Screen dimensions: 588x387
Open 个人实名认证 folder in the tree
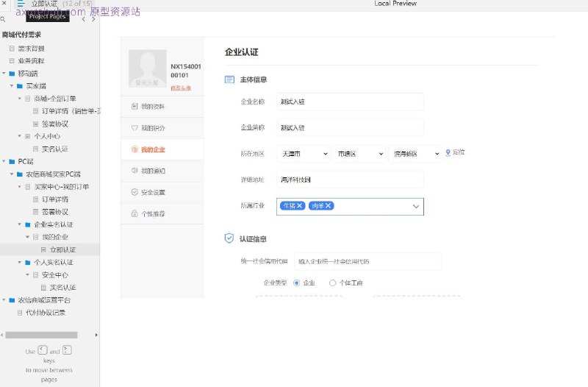54,263
